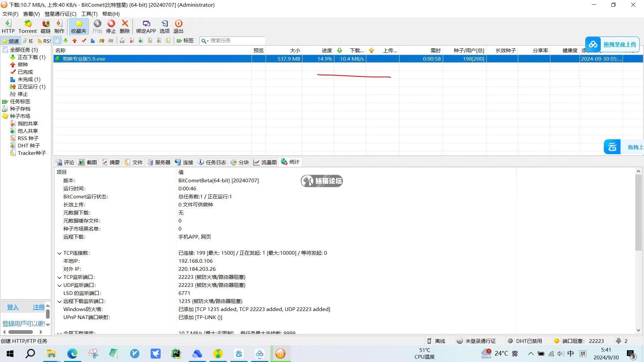This screenshot has height=362, width=644.
Task: Collapse the TCP监听端口 statistics row
Action: 59,278
